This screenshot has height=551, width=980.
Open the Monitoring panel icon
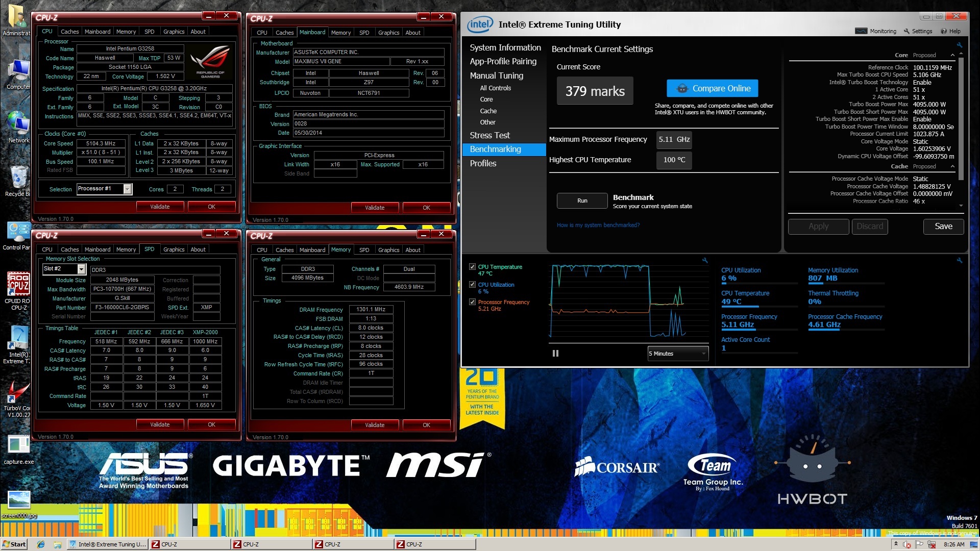click(861, 31)
